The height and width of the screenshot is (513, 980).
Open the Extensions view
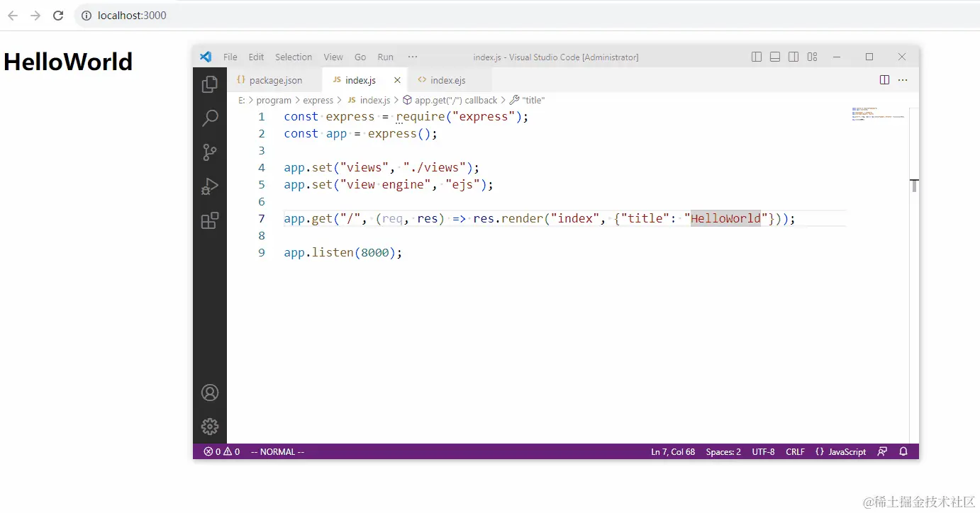pyautogui.click(x=210, y=220)
